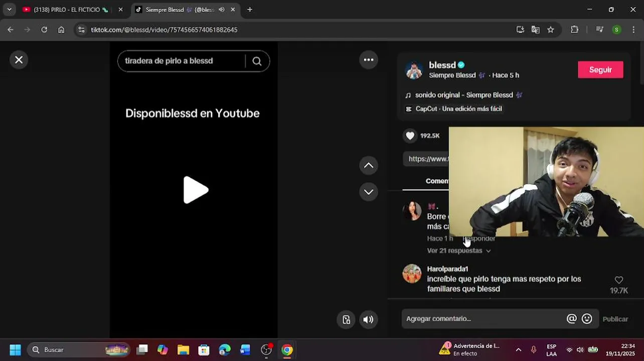Click the Seguir follow button
Viewport: 644px width, 361px height.
[x=600, y=70]
